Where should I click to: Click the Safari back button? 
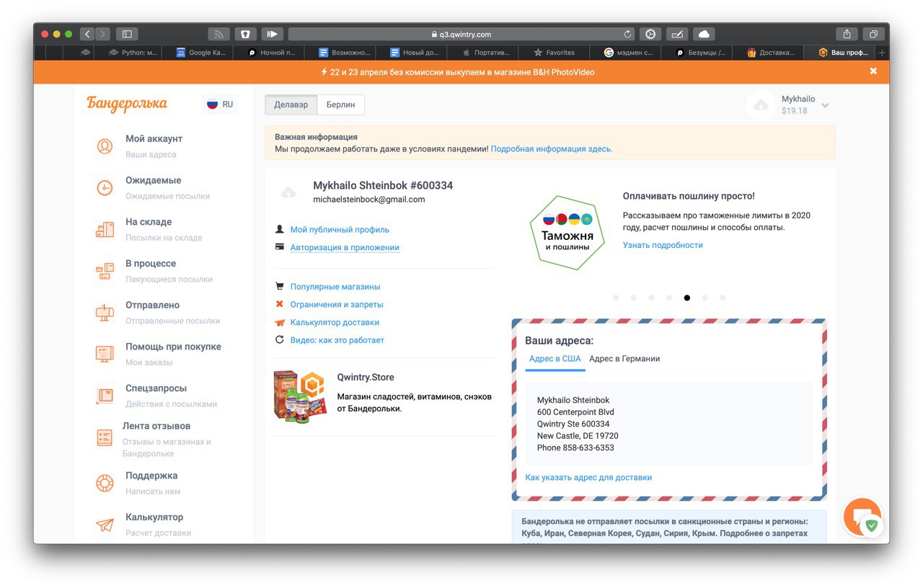point(87,34)
